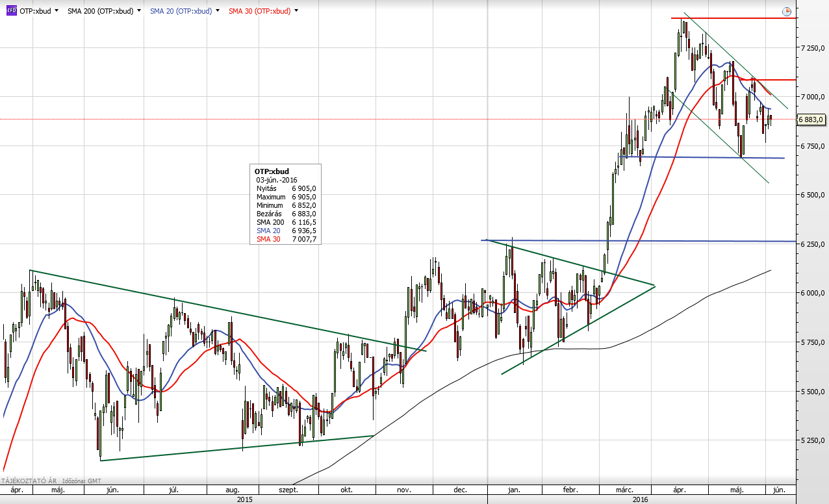Expand the red SMA 30 (OTP:xbud) dropdown
Viewport: 829px width, 504px height.
pos(296,11)
